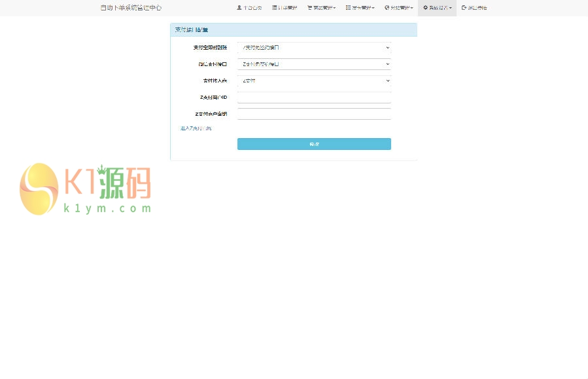Open 支付宝即时到账 interface dropdown

[x=314, y=48]
